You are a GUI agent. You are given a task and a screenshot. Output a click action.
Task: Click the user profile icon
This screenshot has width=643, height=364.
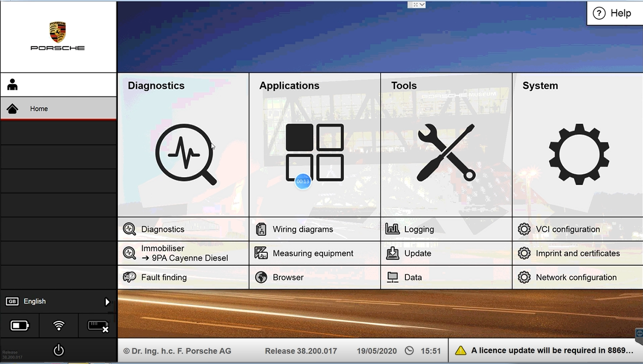pos(13,85)
